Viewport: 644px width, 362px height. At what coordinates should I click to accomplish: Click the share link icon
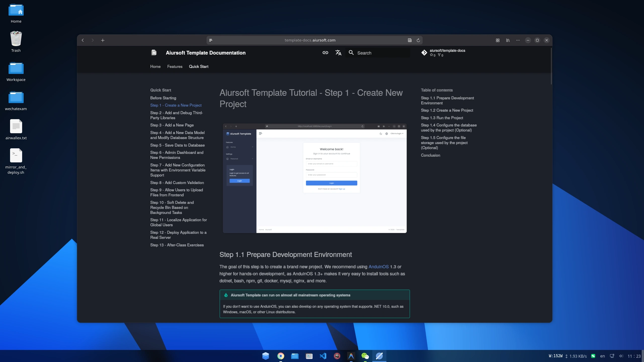click(325, 53)
